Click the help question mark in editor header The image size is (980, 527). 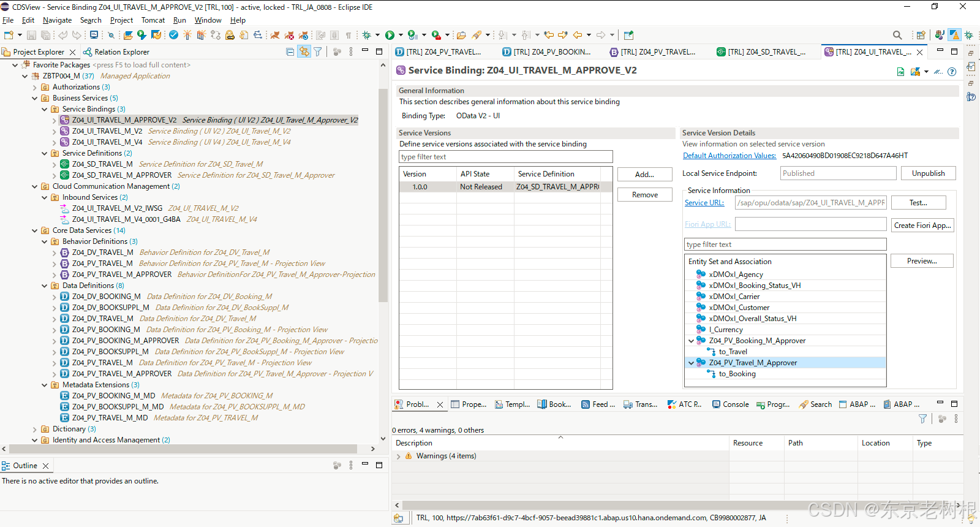(951, 72)
